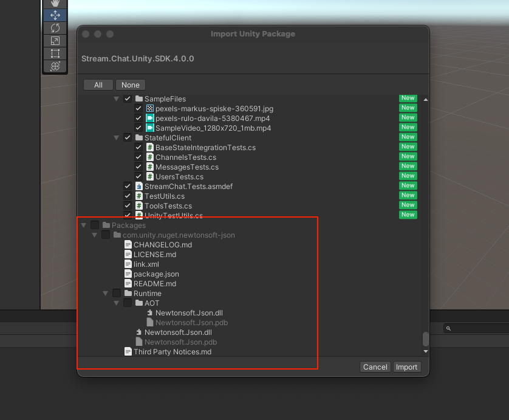Check the AOT folder checkbox
The image size is (509, 420).
tap(128, 303)
